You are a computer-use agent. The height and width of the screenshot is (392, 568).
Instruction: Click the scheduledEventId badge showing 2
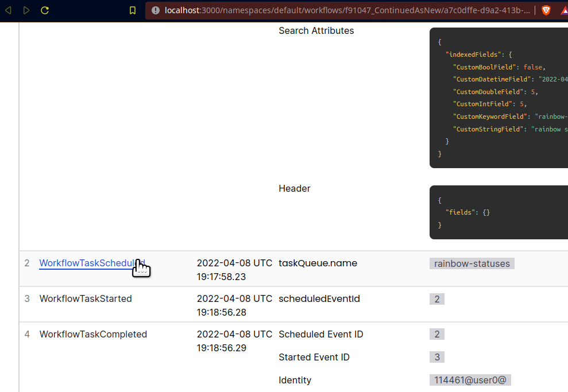tap(437, 299)
